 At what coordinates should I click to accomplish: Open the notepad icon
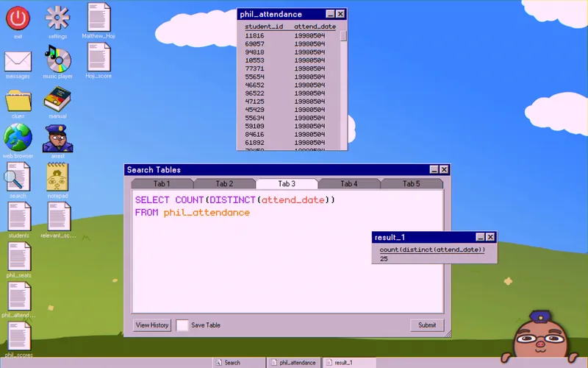click(57, 177)
